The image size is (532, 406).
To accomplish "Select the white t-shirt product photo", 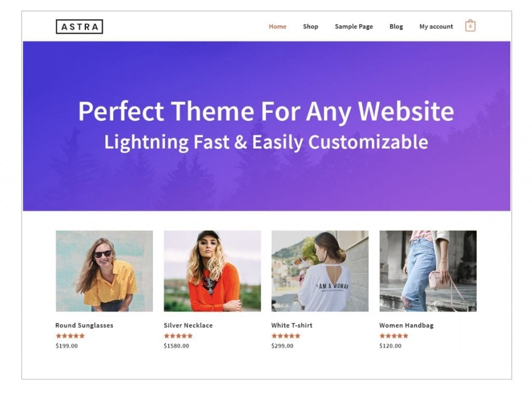I will tap(320, 271).
